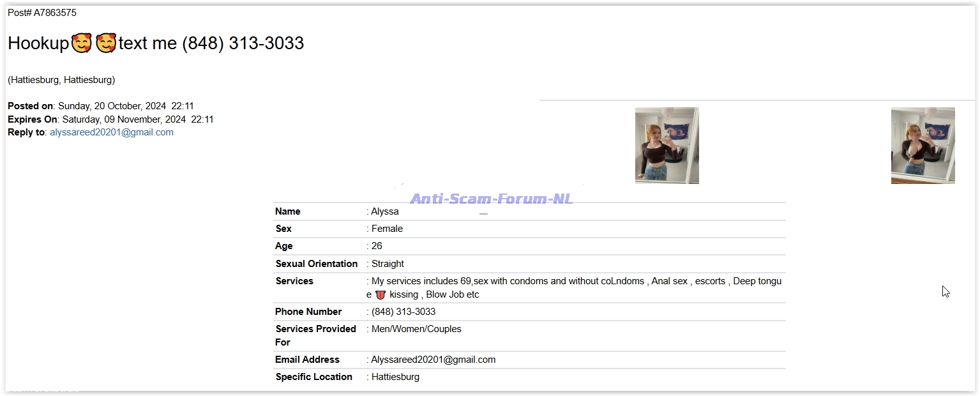Click the second heart-face emoji in the title
The height and width of the screenshot is (396, 980).
[x=106, y=43]
